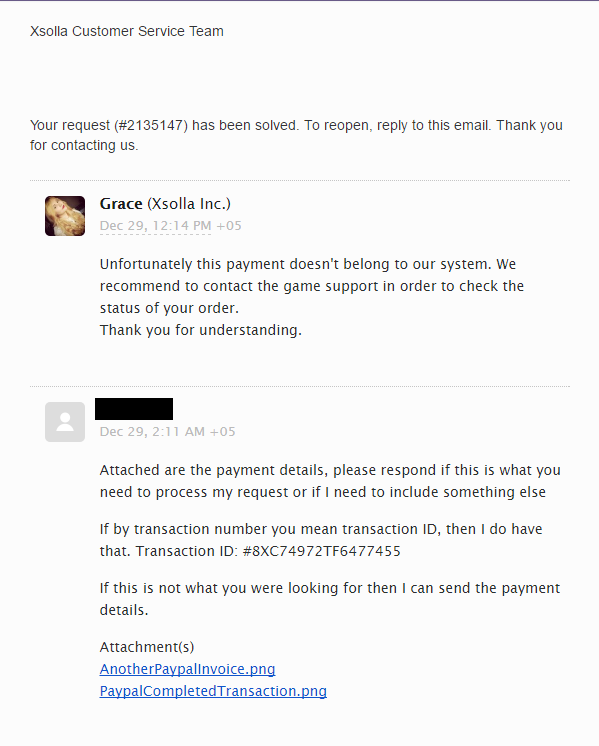Click the 'status of your order.' line
The width and height of the screenshot is (599, 746).
click(x=169, y=308)
